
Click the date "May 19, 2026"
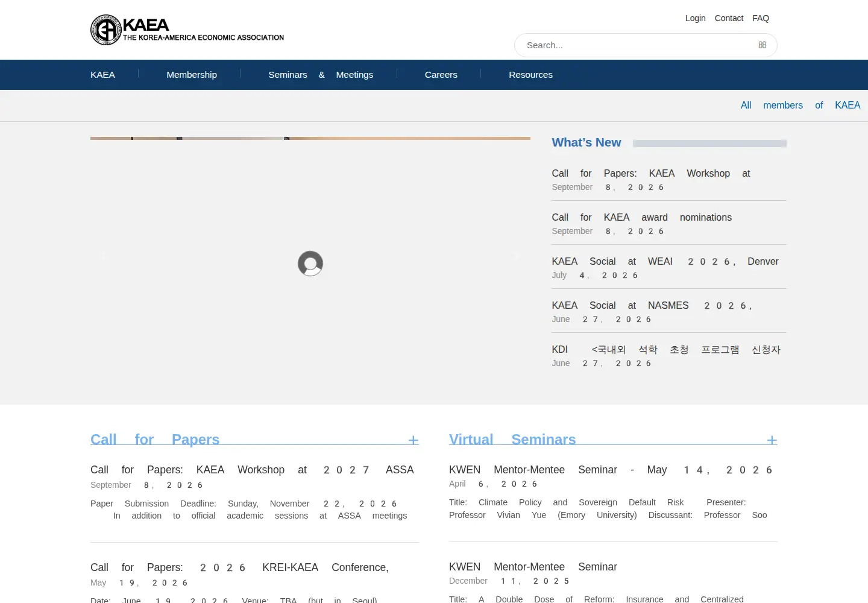tap(139, 583)
